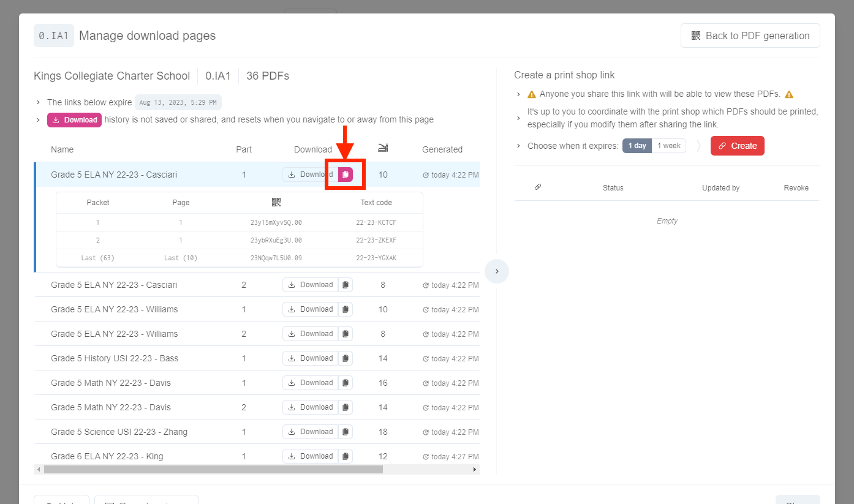Click QR code value 23ybRXuEg3U.00

click(276, 240)
